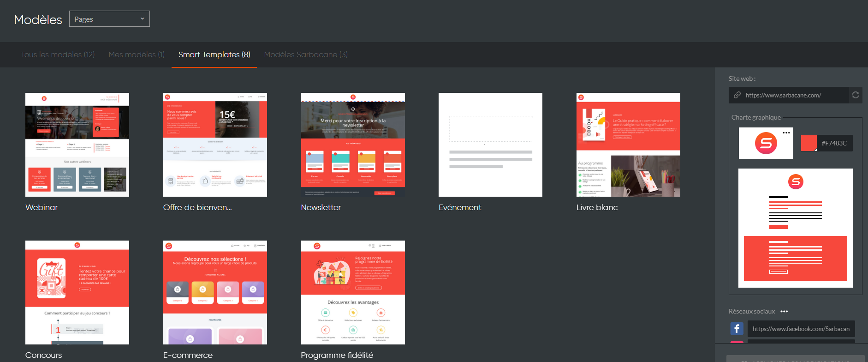The height and width of the screenshot is (362, 868).
Task: Click the link icon in Site web field
Action: point(737,95)
